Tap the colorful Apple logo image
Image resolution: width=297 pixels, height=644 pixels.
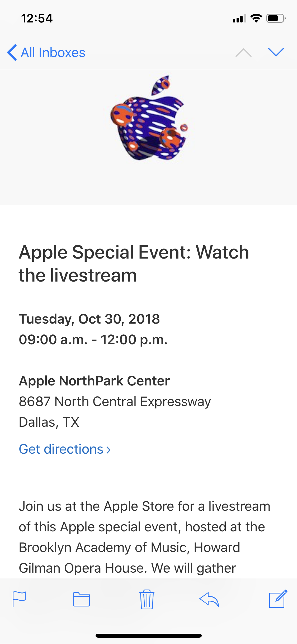coord(149,118)
